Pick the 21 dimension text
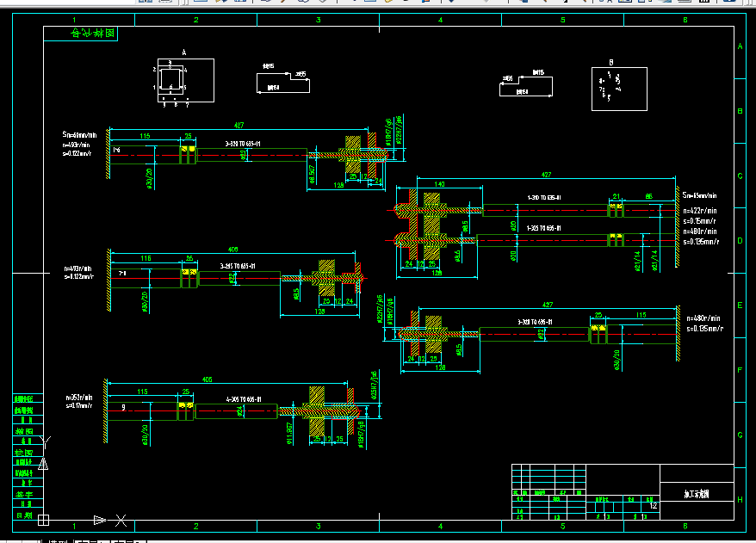Viewport: 756px width, 543px height. pos(617,196)
